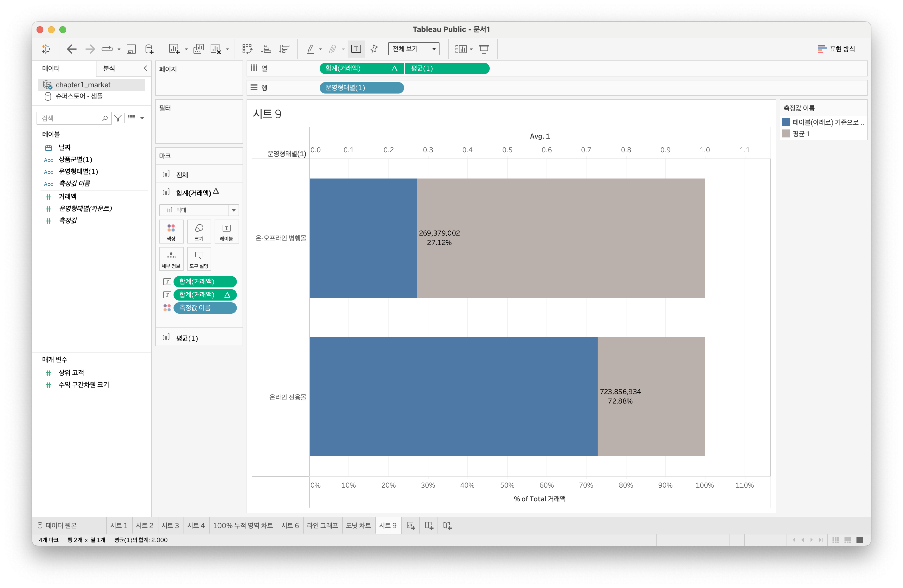Click the Undo back arrow
This screenshot has height=588, width=903.
click(72, 49)
